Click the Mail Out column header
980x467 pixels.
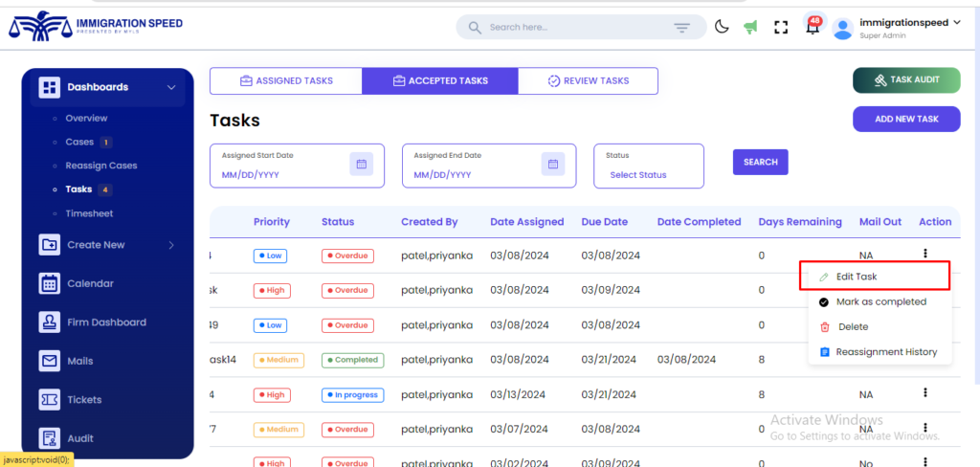880,222
